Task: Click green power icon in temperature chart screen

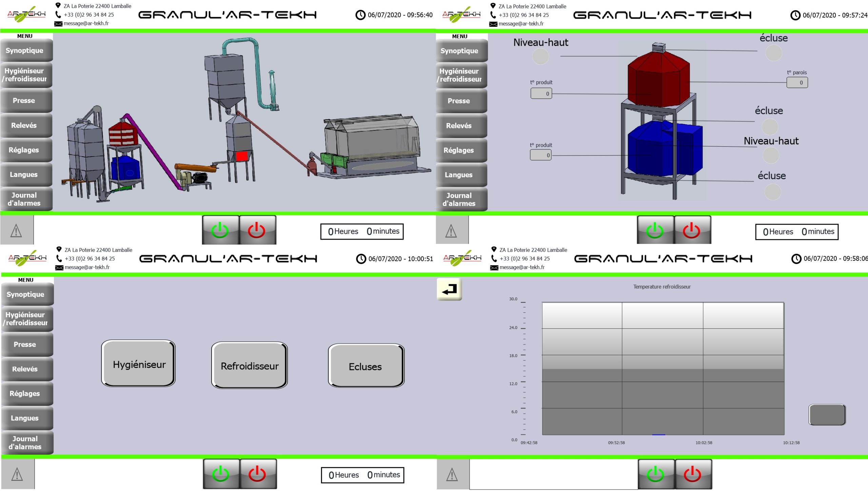Action: [x=656, y=474]
